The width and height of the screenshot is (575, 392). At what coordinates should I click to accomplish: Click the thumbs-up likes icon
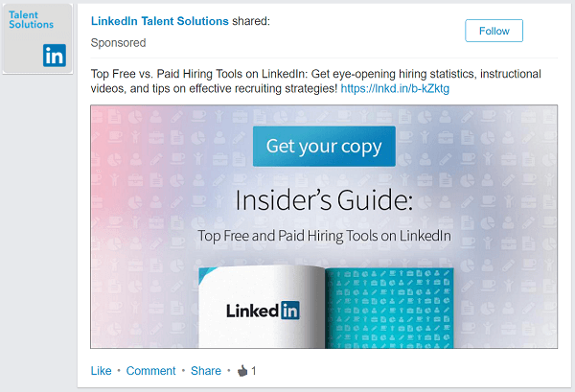(242, 371)
